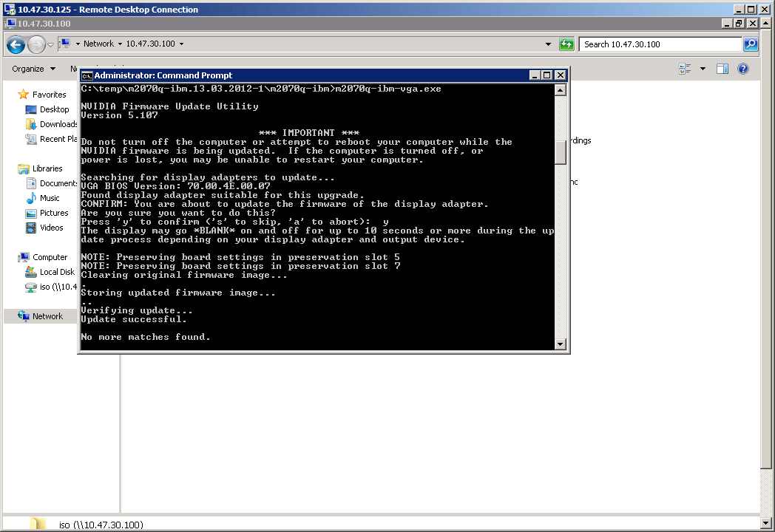The width and height of the screenshot is (775, 532).
Task: Click the inner 10.47.30.100 window title icon
Action: (10, 23)
